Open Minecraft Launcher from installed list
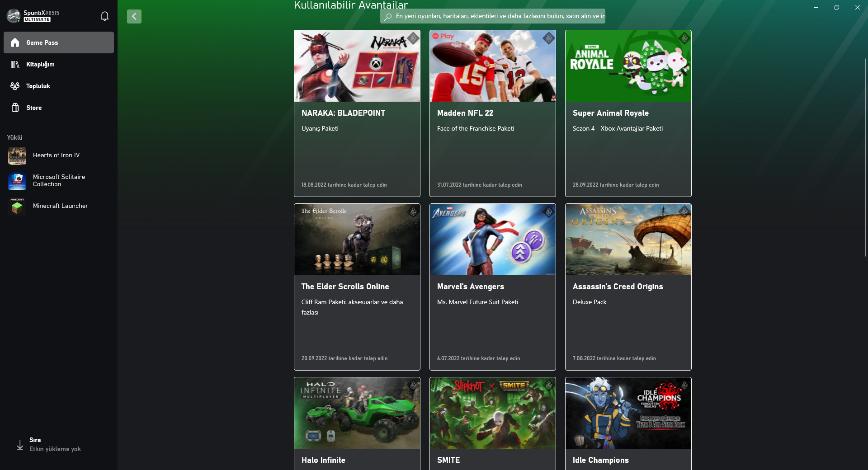Image resolution: width=868 pixels, height=470 pixels. pyautogui.click(x=59, y=206)
